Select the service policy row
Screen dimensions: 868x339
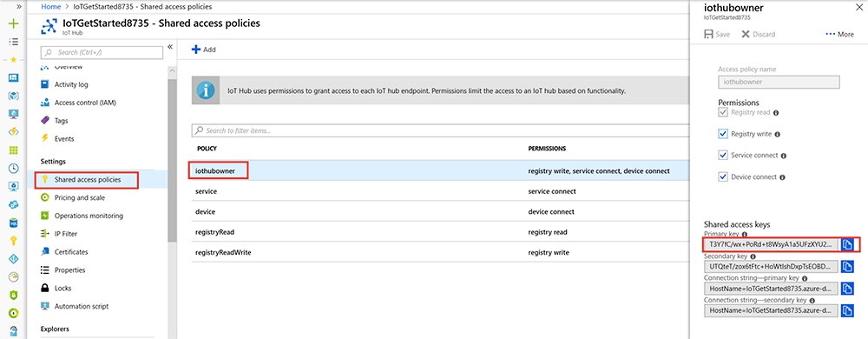[440, 191]
